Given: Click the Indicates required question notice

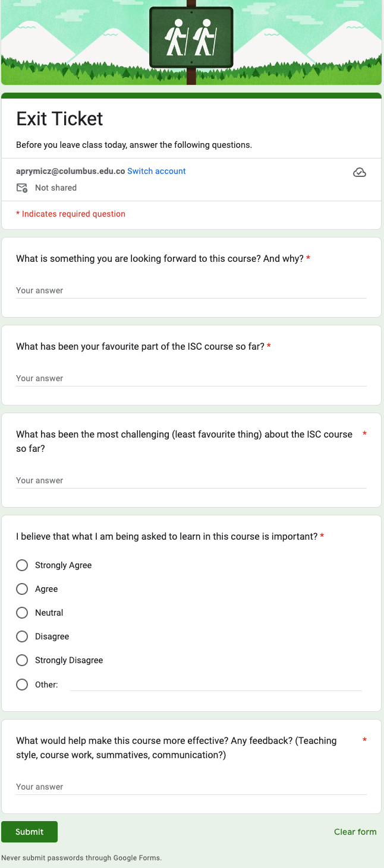Looking at the screenshot, I should pos(71,214).
